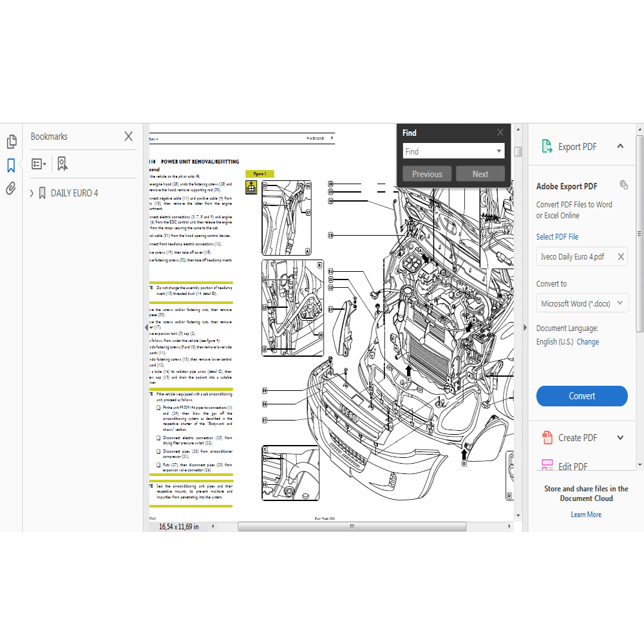Collapse the right tools pane arrow
This screenshot has width=644, height=644.
[525, 327]
